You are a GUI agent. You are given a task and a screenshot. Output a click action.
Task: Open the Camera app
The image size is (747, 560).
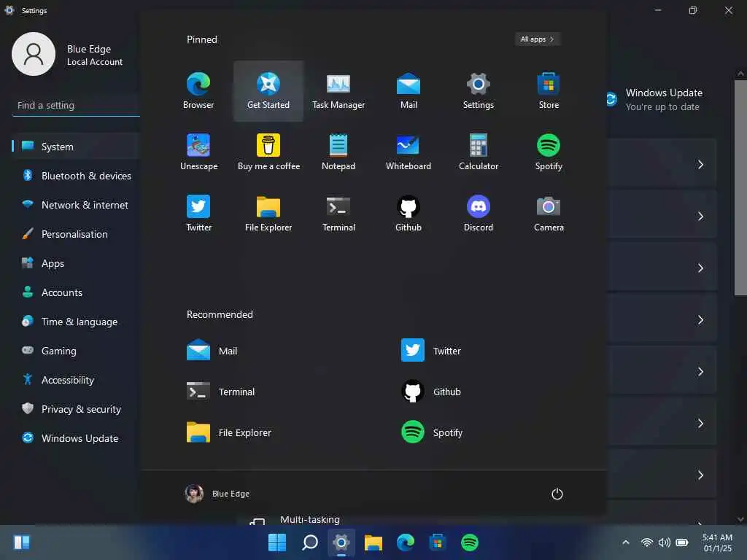(x=549, y=214)
